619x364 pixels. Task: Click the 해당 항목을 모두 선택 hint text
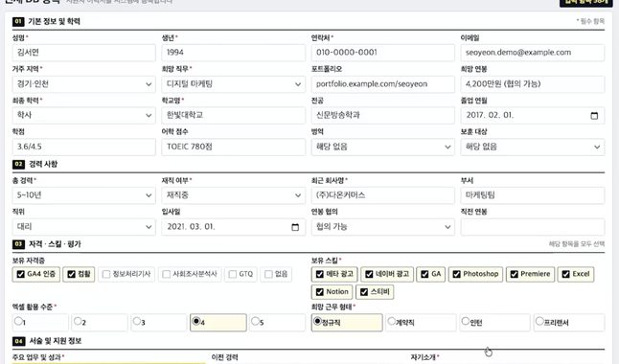point(577,244)
